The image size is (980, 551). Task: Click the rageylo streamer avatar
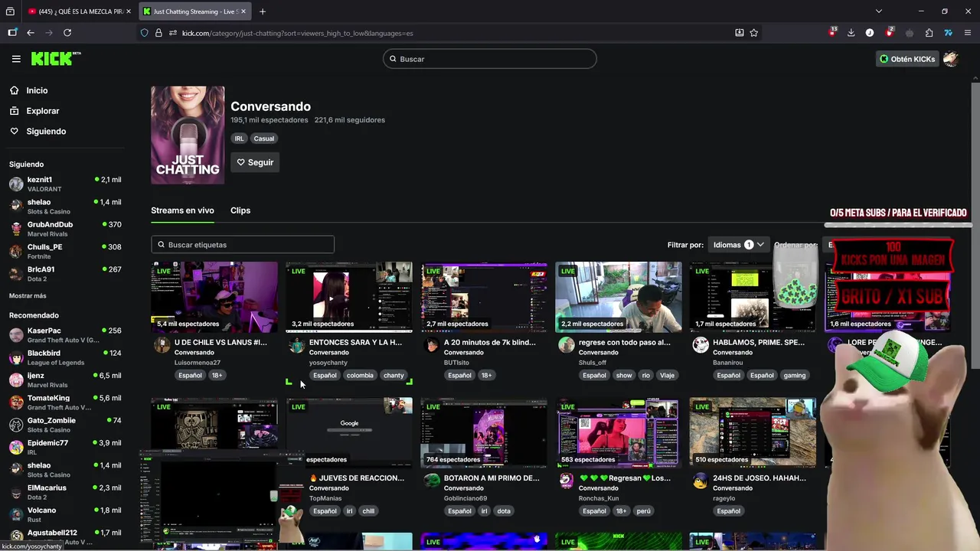(701, 481)
